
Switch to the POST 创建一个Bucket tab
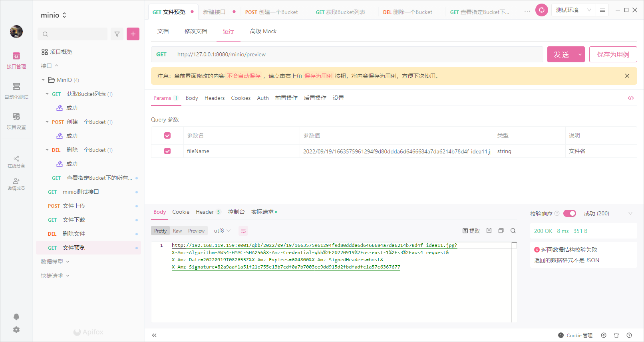pos(272,12)
